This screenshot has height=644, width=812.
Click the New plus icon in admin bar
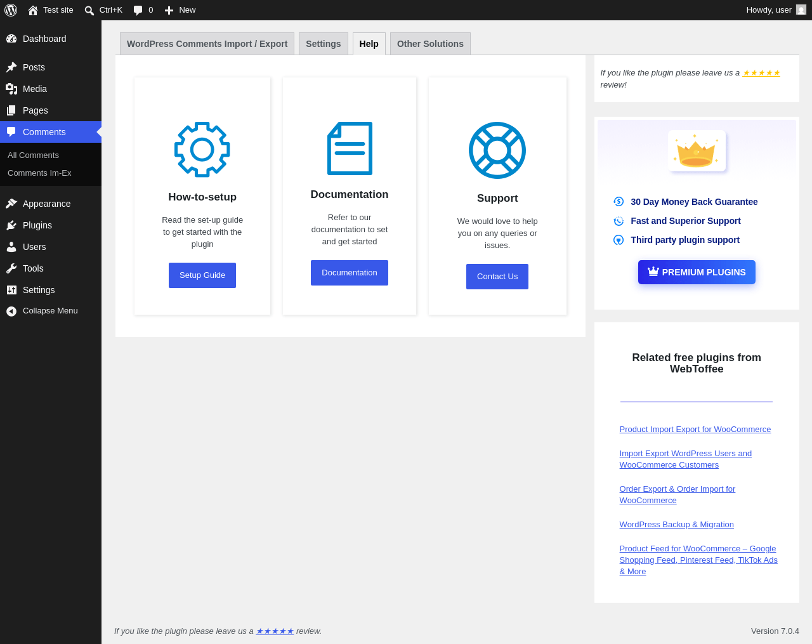point(169,10)
